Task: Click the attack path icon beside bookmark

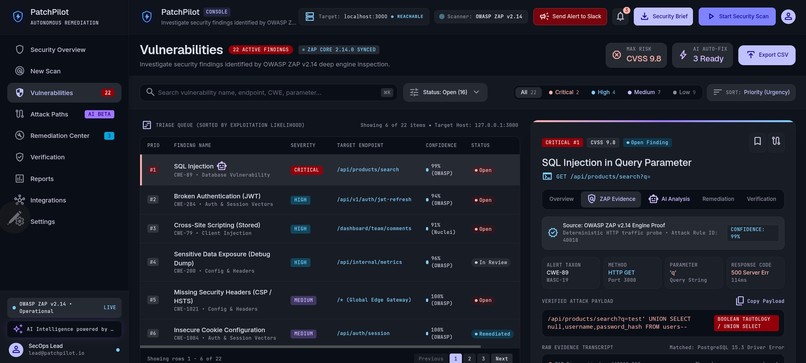Action: 776,142
